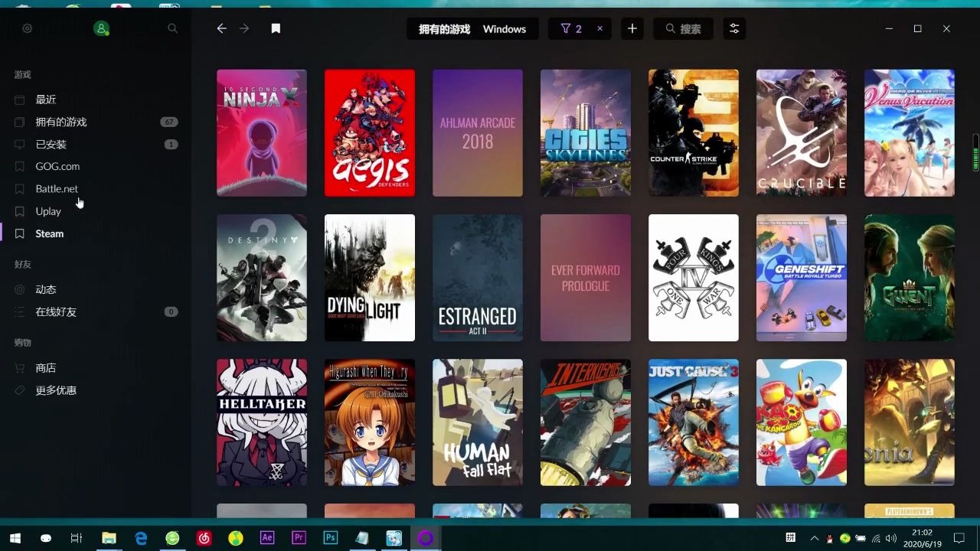Add a game with the plus button
The image size is (980, 551).
coord(632,28)
